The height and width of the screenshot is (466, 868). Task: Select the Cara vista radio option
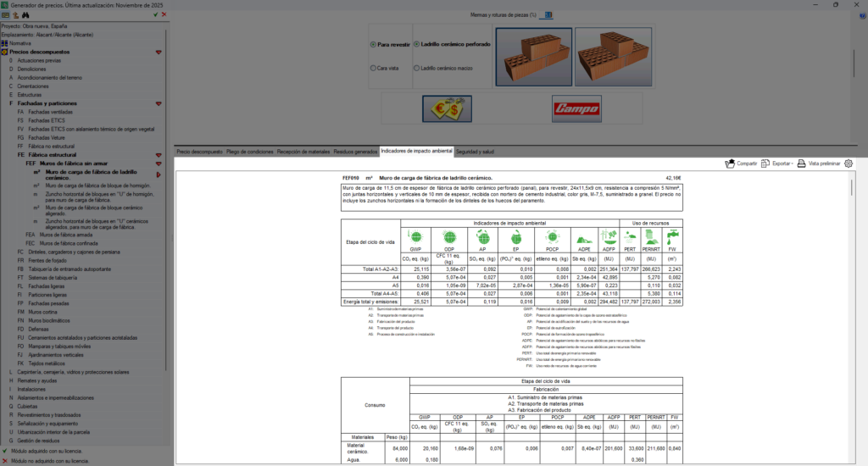point(373,68)
